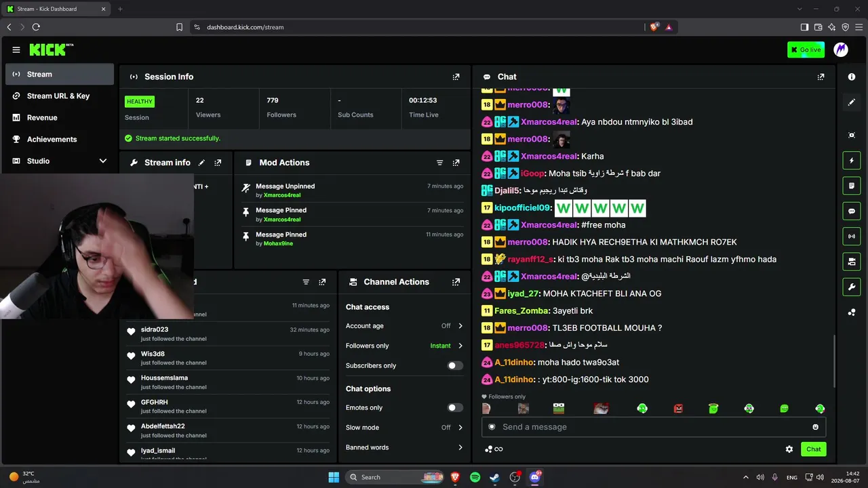Open activity feed filter options

click(306, 282)
